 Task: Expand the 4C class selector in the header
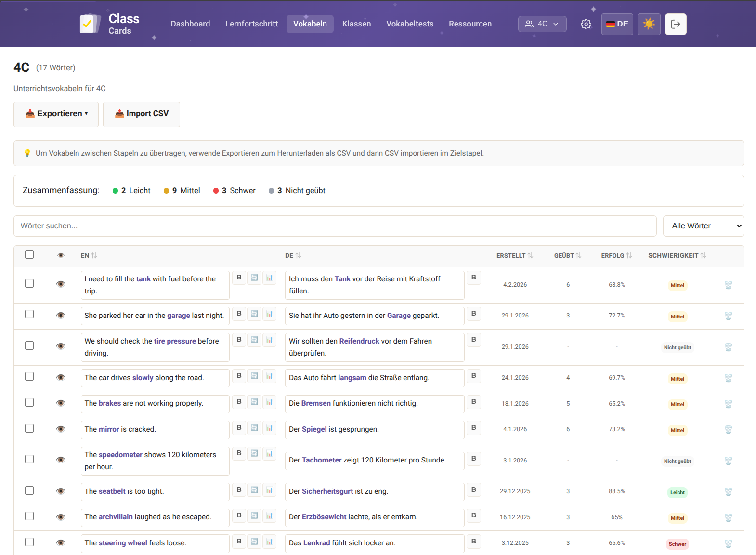click(x=542, y=24)
